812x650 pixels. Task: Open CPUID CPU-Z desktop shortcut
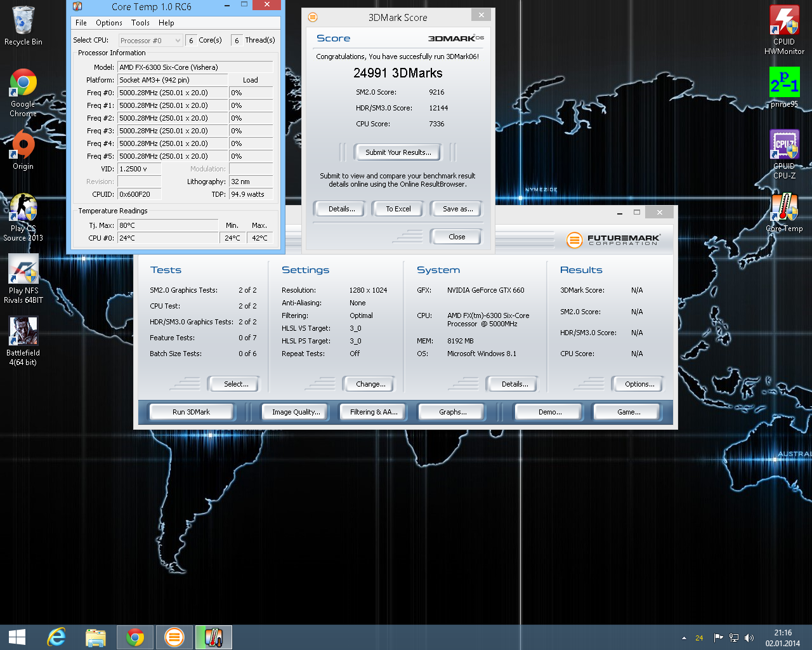pyautogui.click(x=784, y=155)
